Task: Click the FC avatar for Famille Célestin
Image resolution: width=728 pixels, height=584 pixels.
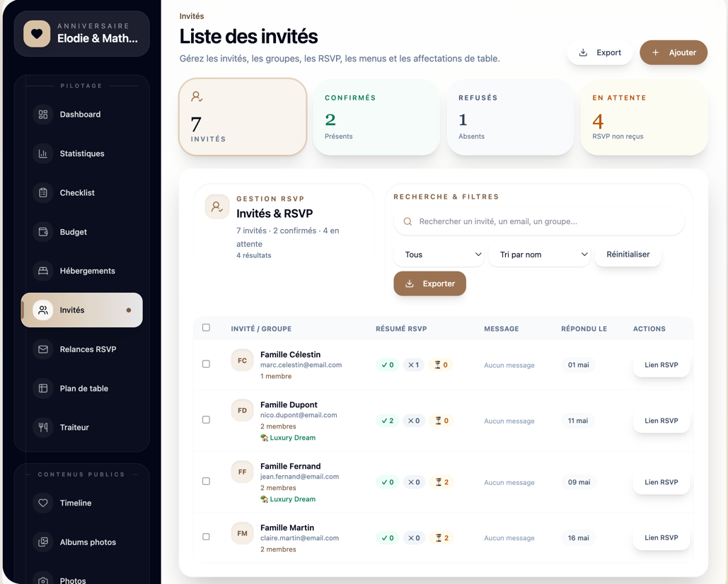Action: tap(243, 361)
